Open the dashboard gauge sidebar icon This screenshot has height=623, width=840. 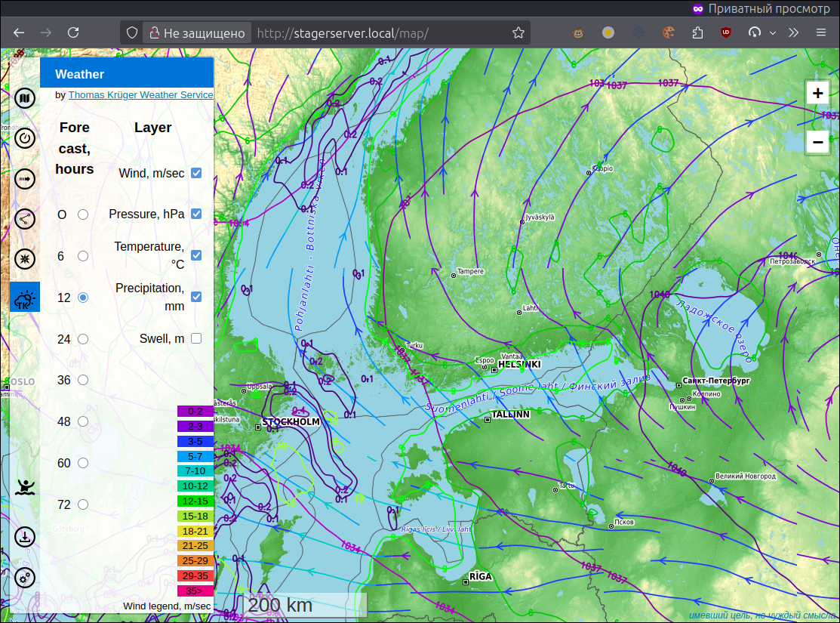(x=25, y=138)
